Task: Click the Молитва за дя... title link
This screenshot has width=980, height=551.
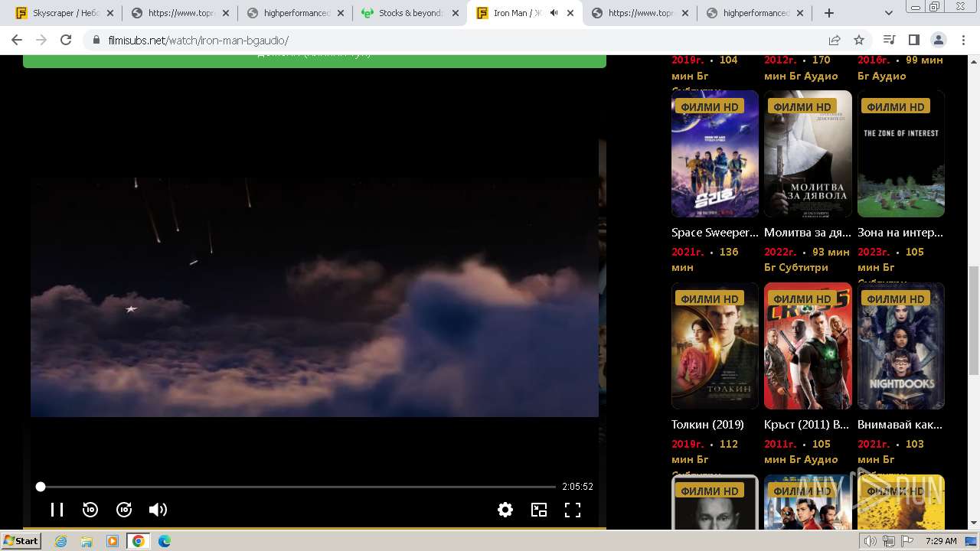Action: (808, 232)
